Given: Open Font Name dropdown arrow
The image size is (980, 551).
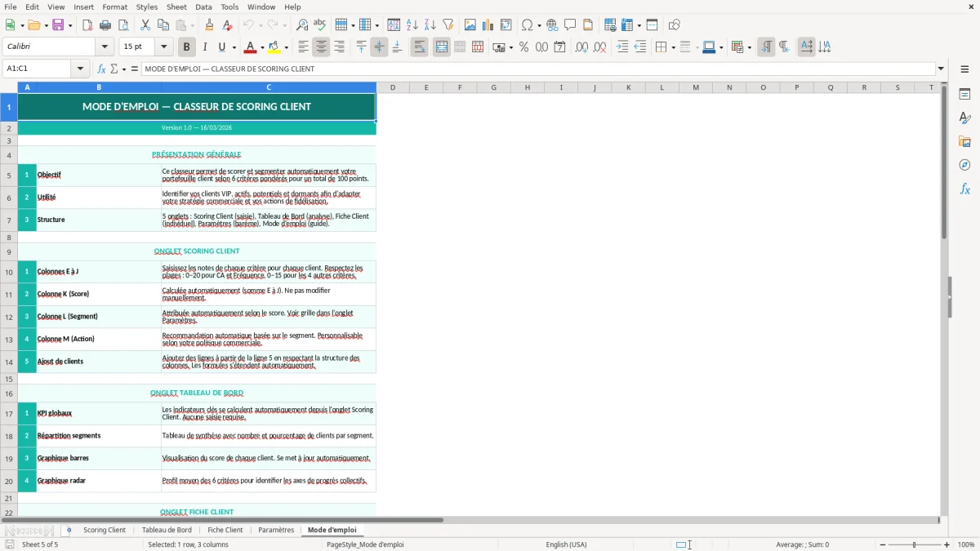Looking at the screenshot, I should [104, 47].
